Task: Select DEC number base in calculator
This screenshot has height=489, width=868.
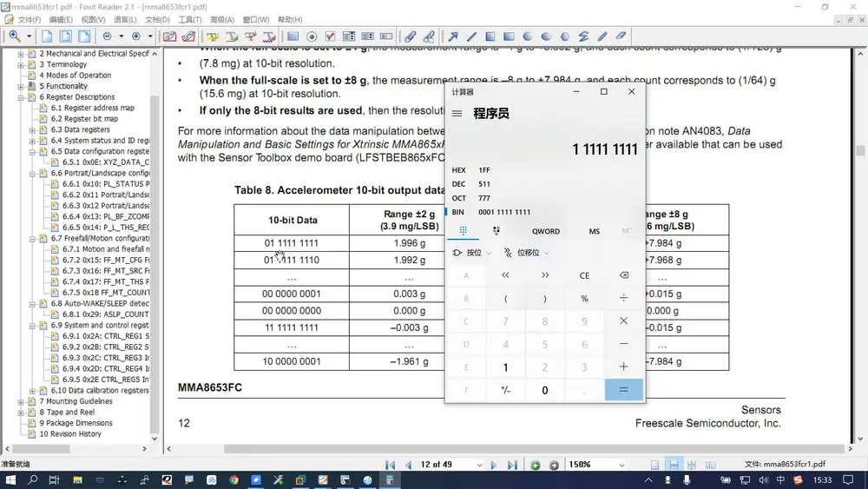Action: 459,184
